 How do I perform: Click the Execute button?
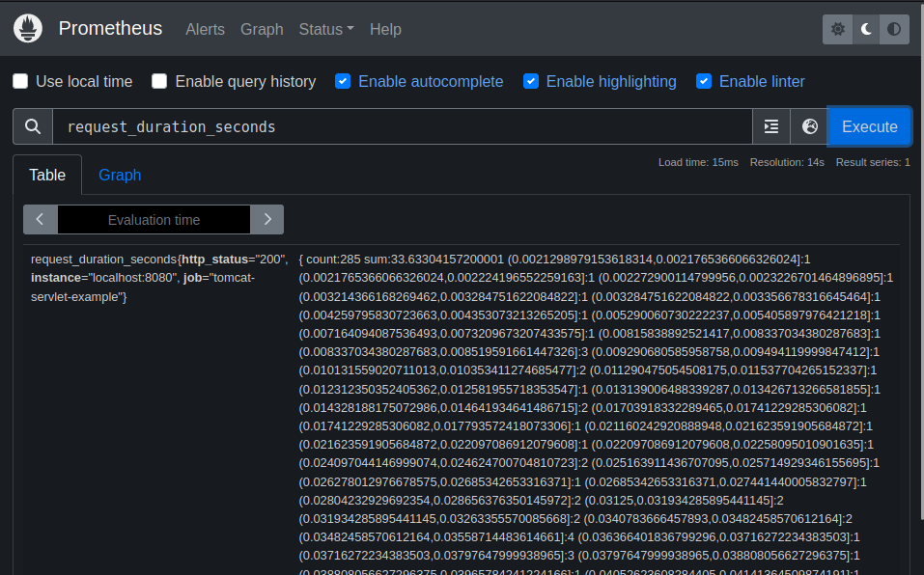click(x=870, y=126)
